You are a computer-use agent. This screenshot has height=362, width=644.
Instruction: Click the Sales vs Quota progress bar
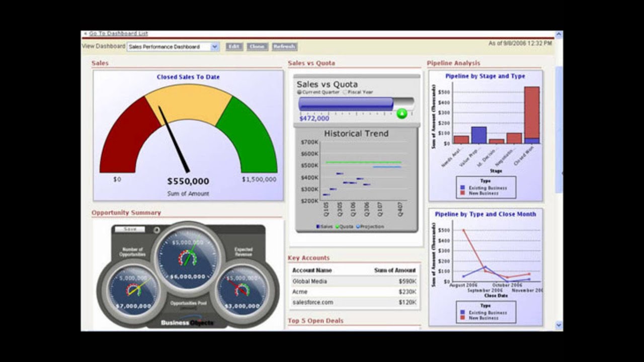coord(356,104)
